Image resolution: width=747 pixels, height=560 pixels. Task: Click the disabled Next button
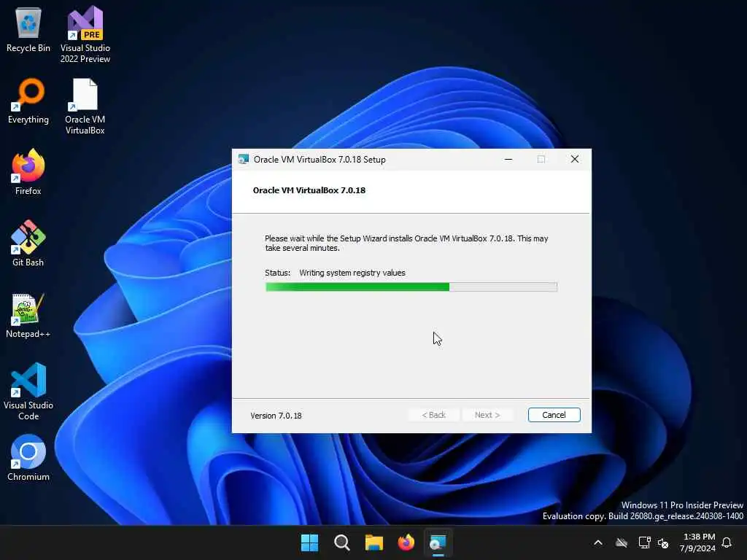(487, 415)
